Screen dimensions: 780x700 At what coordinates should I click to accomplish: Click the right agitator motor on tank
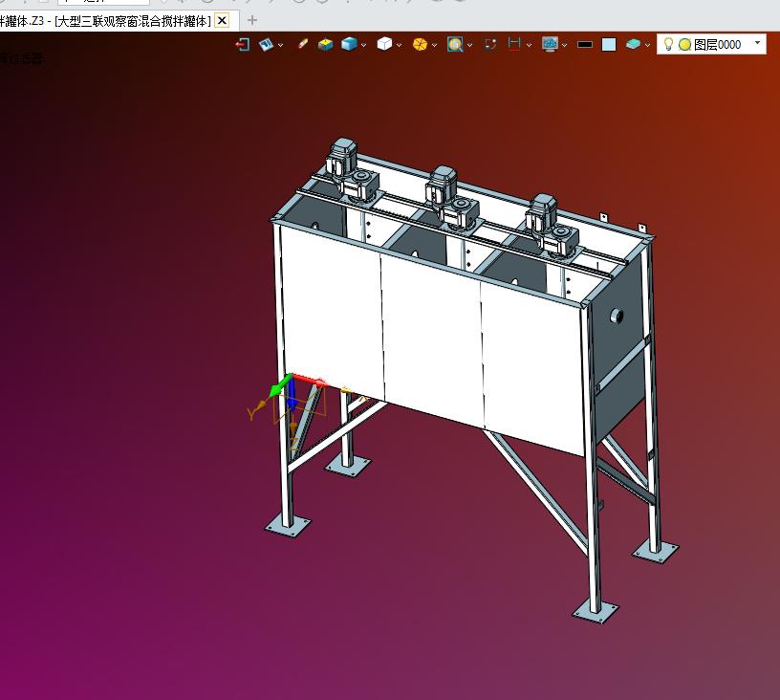(x=552, y=225)
